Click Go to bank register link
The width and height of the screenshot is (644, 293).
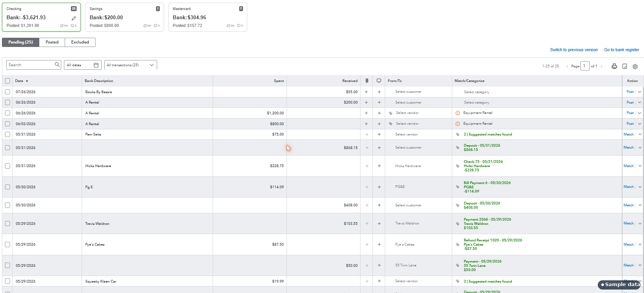pyautogui.click(x=622, y=50)
